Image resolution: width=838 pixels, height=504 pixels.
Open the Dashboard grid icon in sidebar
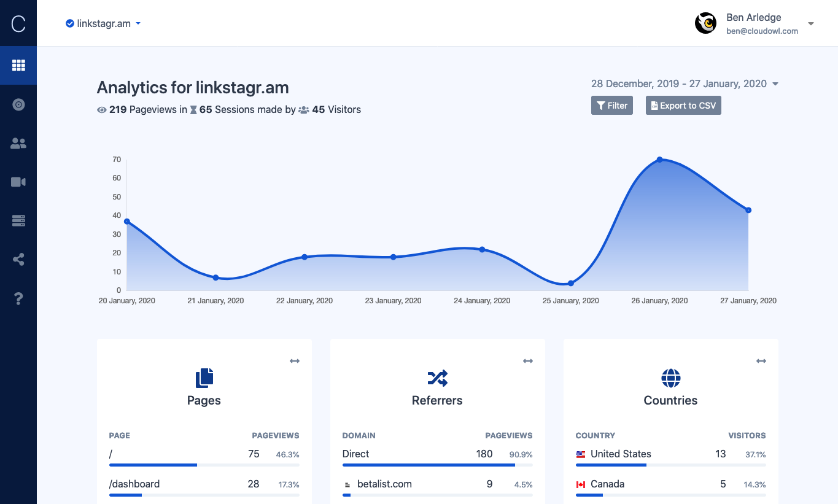(18, 65)
